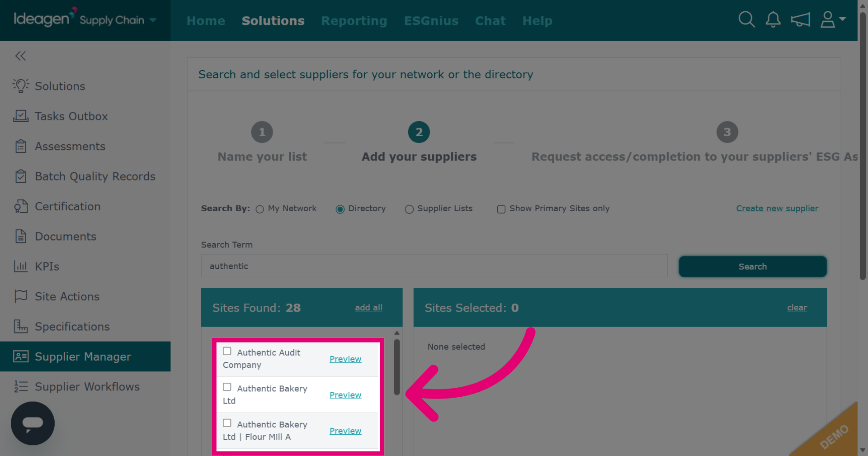
Task: Open Solutions in top navigation
Action: [x=273, y=21]
